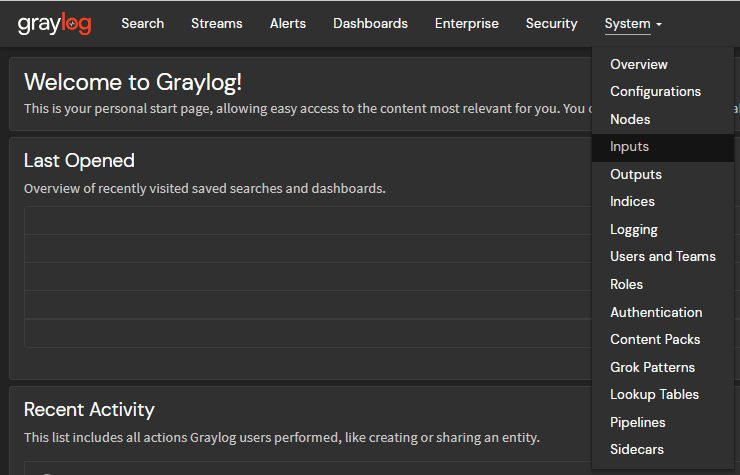Choose Grok Patterns entry
This screenshot has width=740, height=475.
click(652, 367)
